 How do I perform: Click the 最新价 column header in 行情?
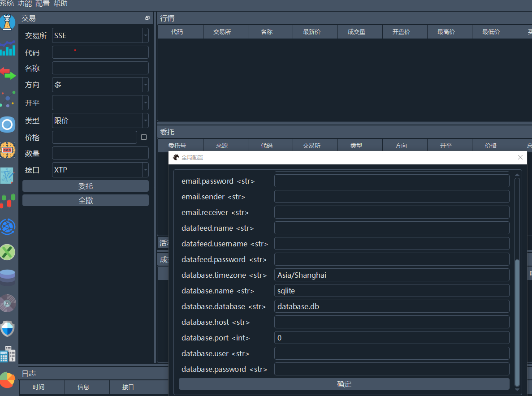tap(315, 32)
